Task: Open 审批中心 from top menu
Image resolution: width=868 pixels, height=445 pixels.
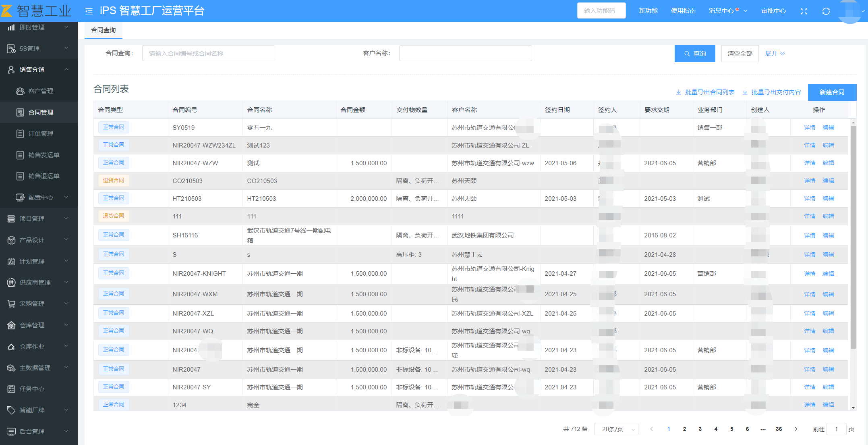Action: 773,11
